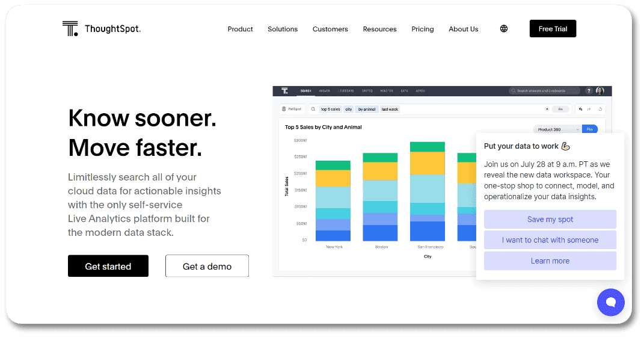Select the Admin tab in the demo
Screen dimensions: 644x337
420,91
